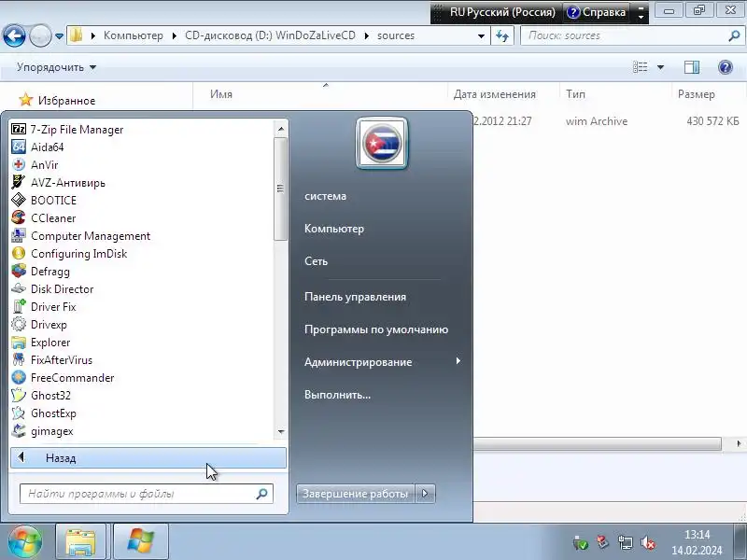
Task: Click Start menu scrollbar thumb
Action: coord(280,189)
